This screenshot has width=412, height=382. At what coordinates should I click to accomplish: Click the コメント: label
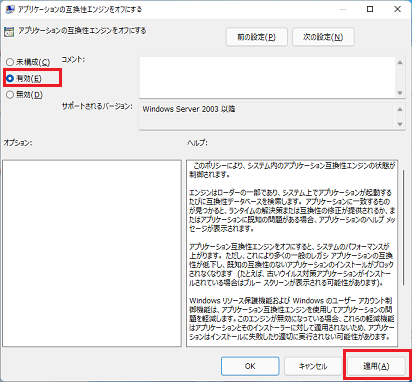point(73,60)
